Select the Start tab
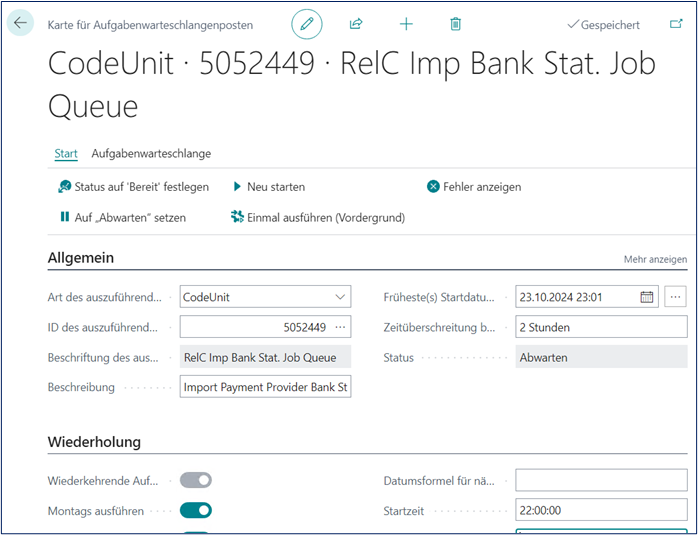698x535 pixels. tap(66, 154)
